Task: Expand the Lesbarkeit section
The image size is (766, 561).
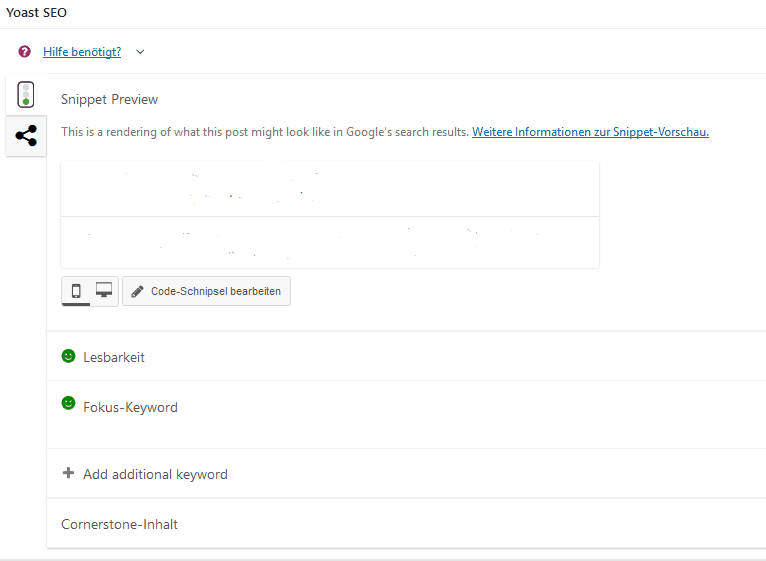Action: click(406, 357)
